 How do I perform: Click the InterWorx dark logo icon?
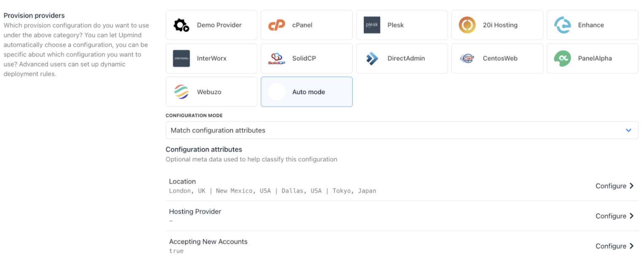coord(181,59)
